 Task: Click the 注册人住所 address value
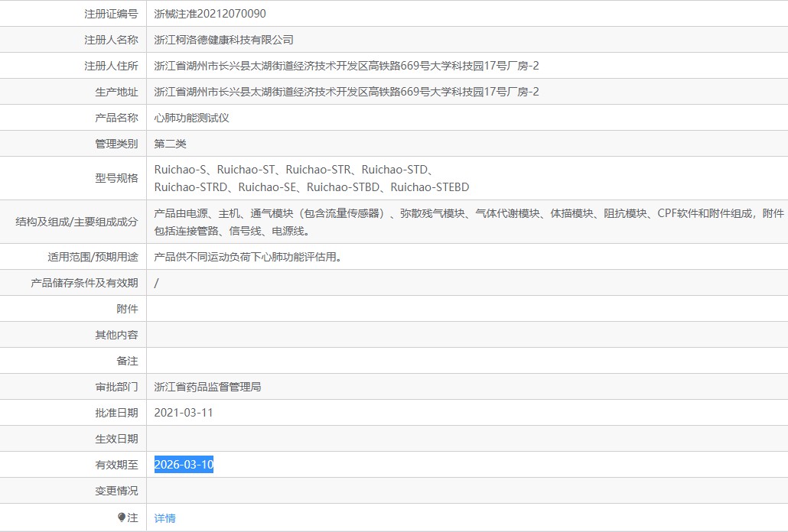tap(347, 66)
